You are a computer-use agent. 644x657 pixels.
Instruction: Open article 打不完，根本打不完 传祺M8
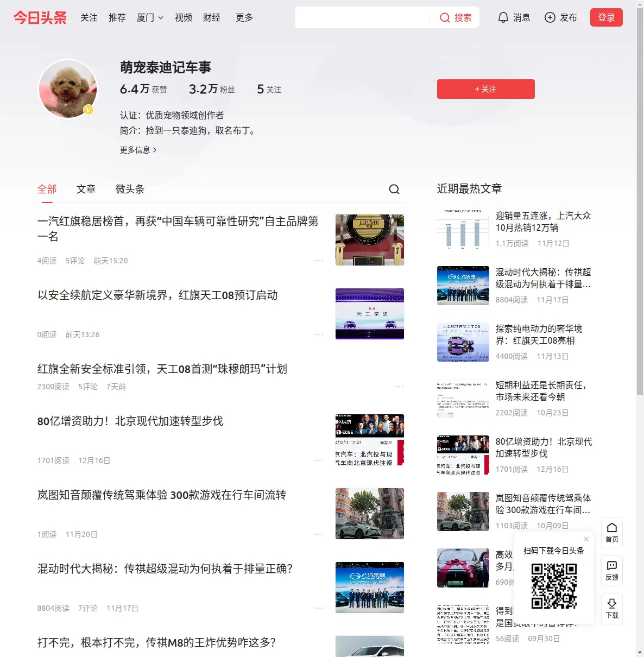156,642
